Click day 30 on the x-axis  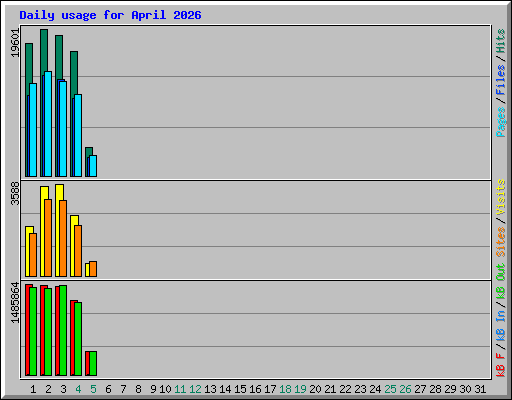pyautogui.click(x=465, y=389)
